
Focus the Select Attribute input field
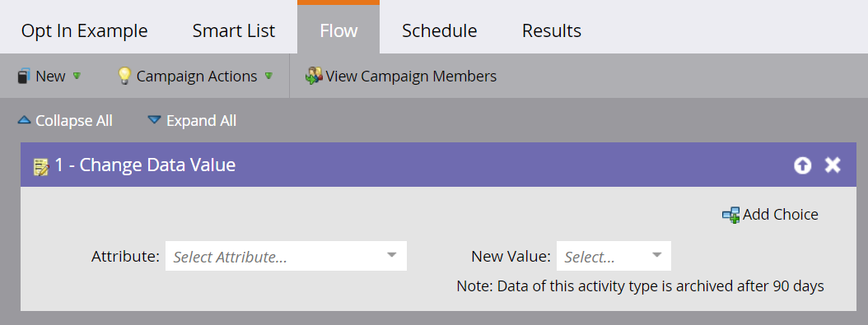(x=287, y=256)
